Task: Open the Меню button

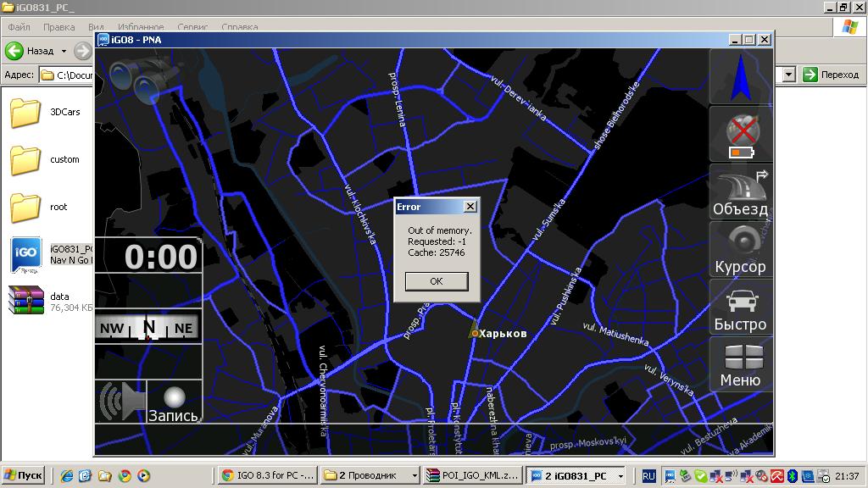Action: coord(741,365)
